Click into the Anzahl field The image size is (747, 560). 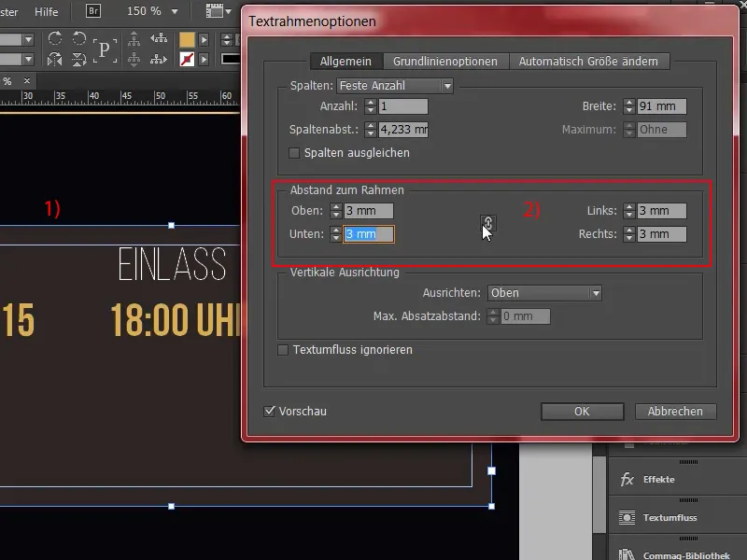(x=403, y=106)
